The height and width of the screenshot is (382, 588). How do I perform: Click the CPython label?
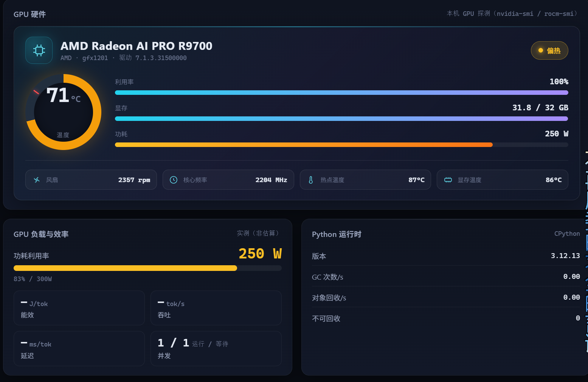pyautogui.click(x=567, y=234)
